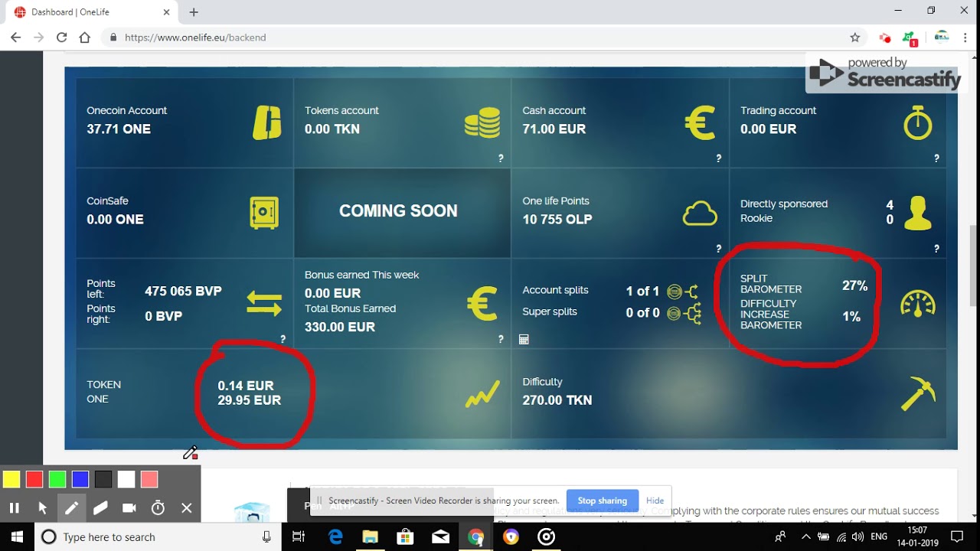Select the Dashboard | OneLife browser tab
The width and height of the screenshot is (980, 551).
[90, 12]
